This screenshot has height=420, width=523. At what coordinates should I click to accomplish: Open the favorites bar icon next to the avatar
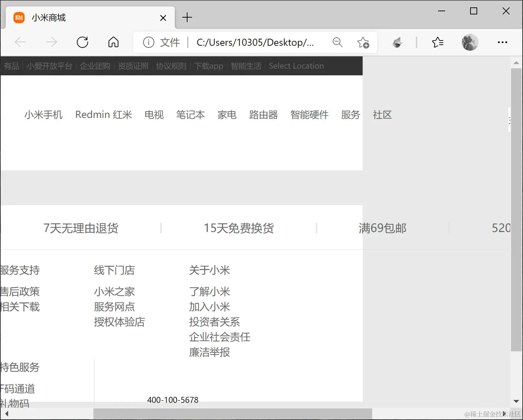click(438, 42)
